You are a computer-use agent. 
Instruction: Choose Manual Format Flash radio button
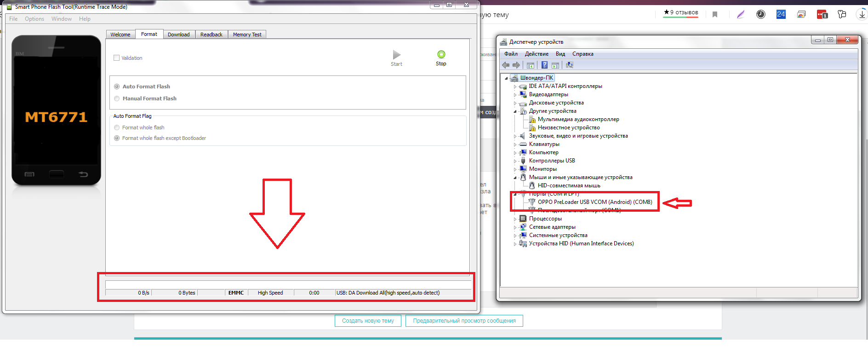(117, 98)
